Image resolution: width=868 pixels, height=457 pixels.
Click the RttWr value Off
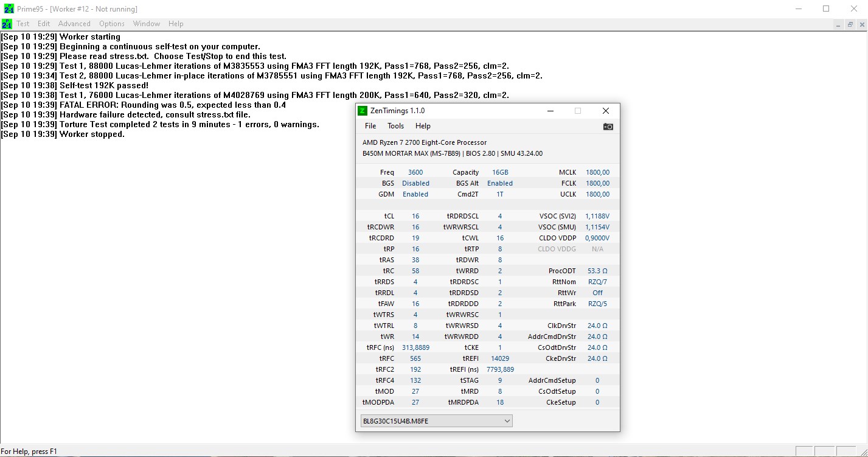click(597, 293)
